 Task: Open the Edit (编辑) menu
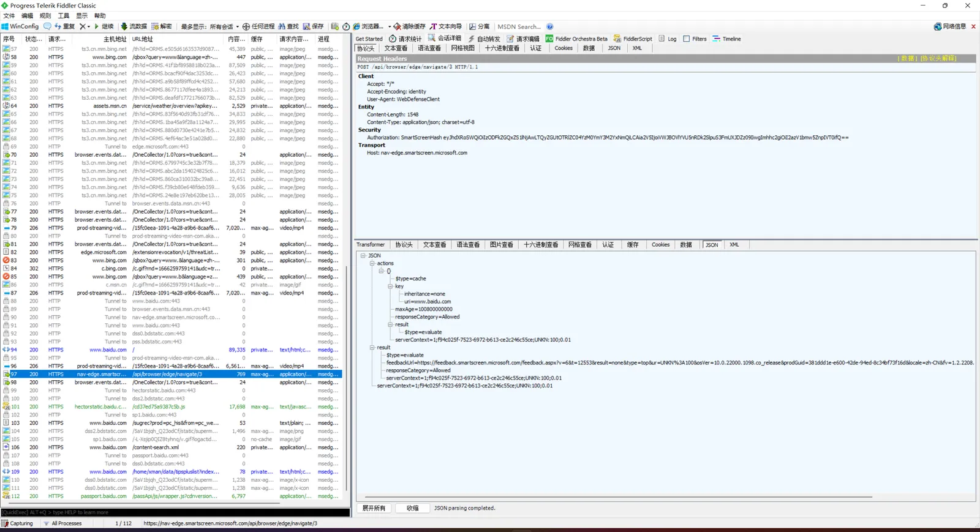pos(28,16)
